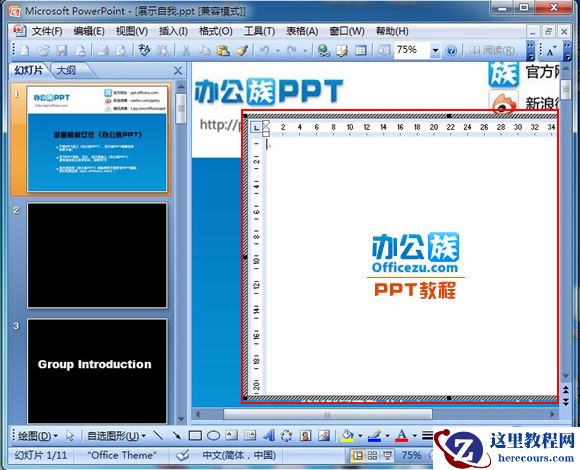Click the Copy icon in toolbar
This screenshot has height=470, width=580.
click(204, 50)
